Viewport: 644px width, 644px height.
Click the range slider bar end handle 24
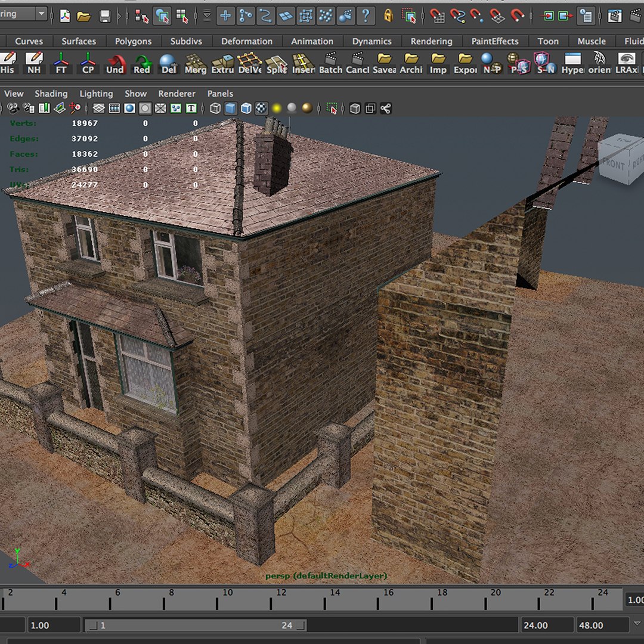[302, 626]
